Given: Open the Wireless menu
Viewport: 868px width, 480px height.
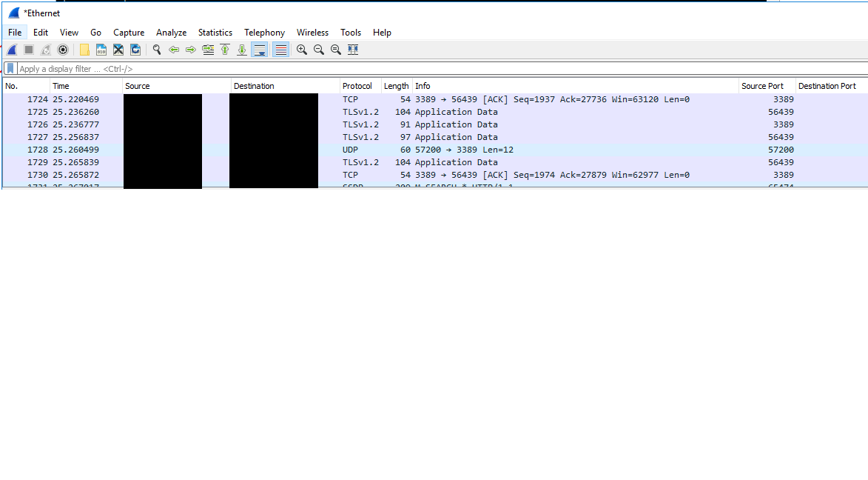Looking at the screenshot, I should pos(312,33).
